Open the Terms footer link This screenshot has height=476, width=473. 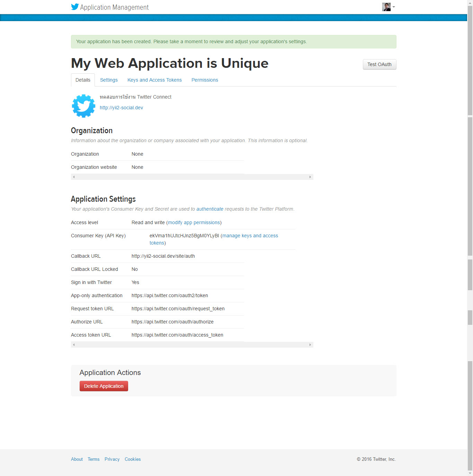click(x=93, y=459)
